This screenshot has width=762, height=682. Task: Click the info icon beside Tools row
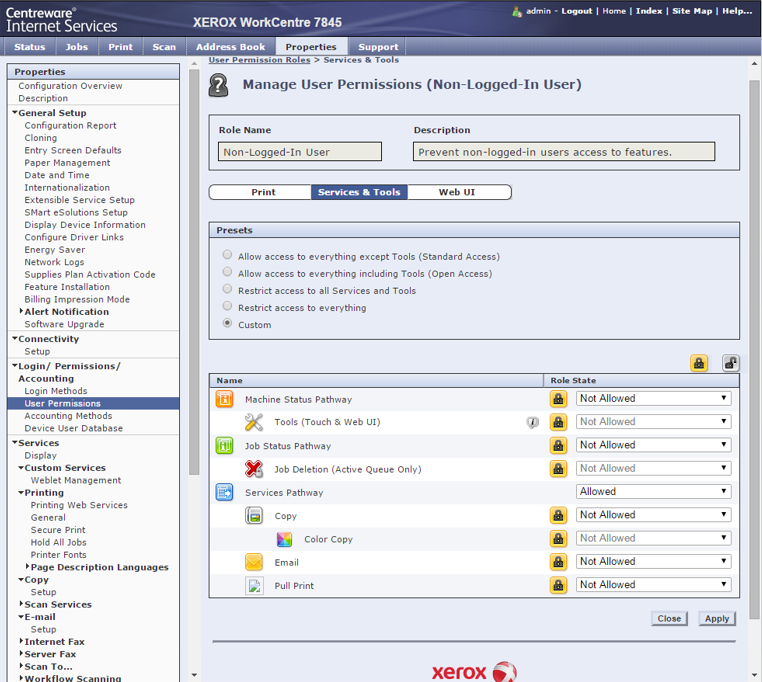coord(533,422)
